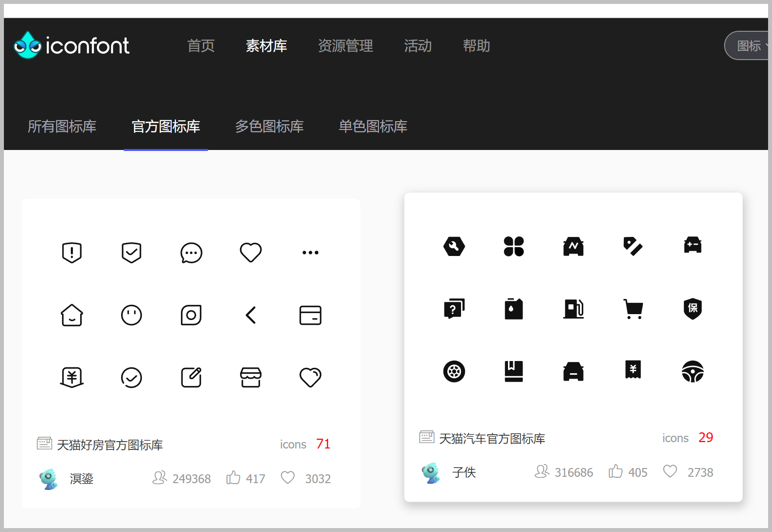Screen dimensions: 772x532
Task: Select the bookmark manual book icon
Action: point(514,371)
